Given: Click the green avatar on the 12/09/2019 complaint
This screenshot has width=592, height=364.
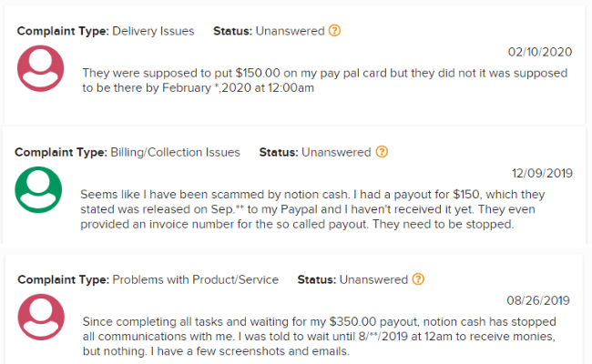Looking at the screenshot, I should tap(38, 189).
